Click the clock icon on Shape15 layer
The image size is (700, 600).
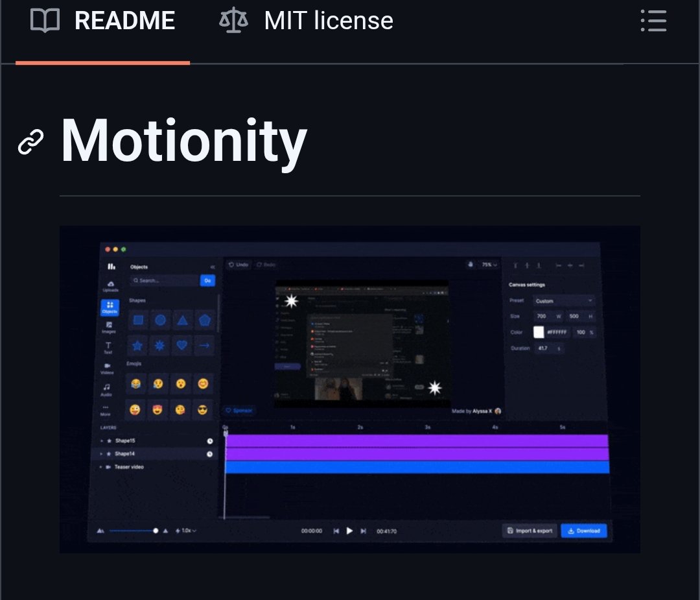tap(210, 441)
